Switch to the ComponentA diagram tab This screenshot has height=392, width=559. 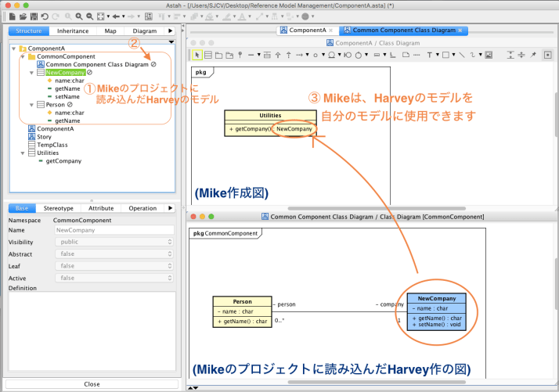click(305, 31)
